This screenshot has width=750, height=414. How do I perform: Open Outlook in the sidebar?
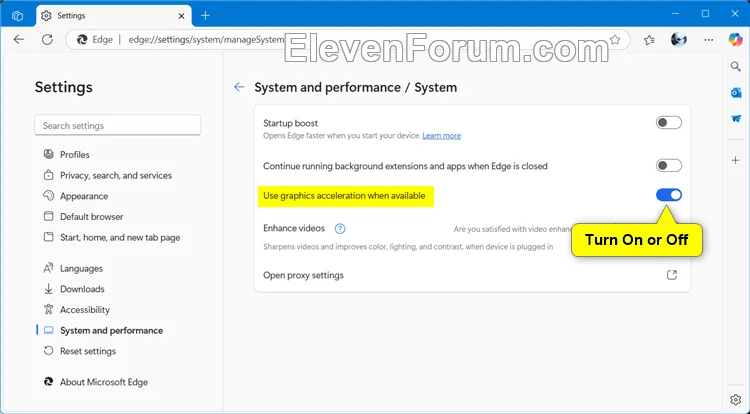[736, 93]
